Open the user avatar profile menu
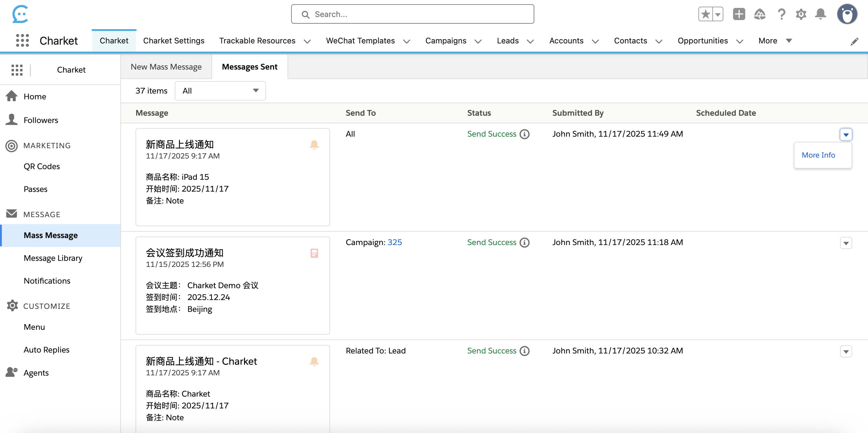The image size is (868, 433). coord(847,14)
